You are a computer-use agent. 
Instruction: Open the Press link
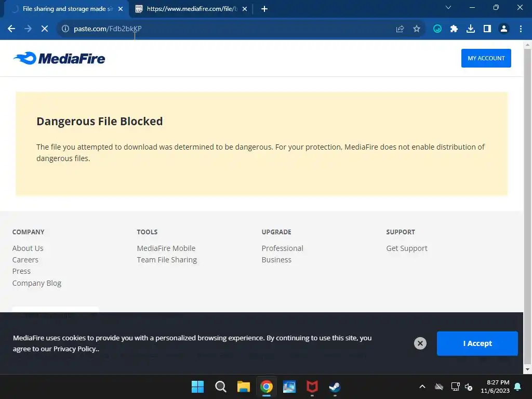click(21, 271)
